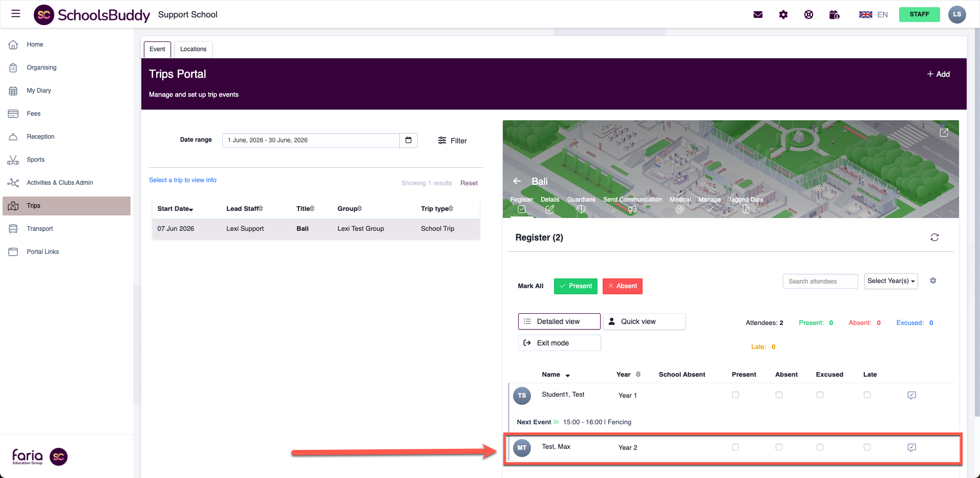This screenshot has width=980, height=478.
Task: Open the EN language selector
Action: point(874,15)
